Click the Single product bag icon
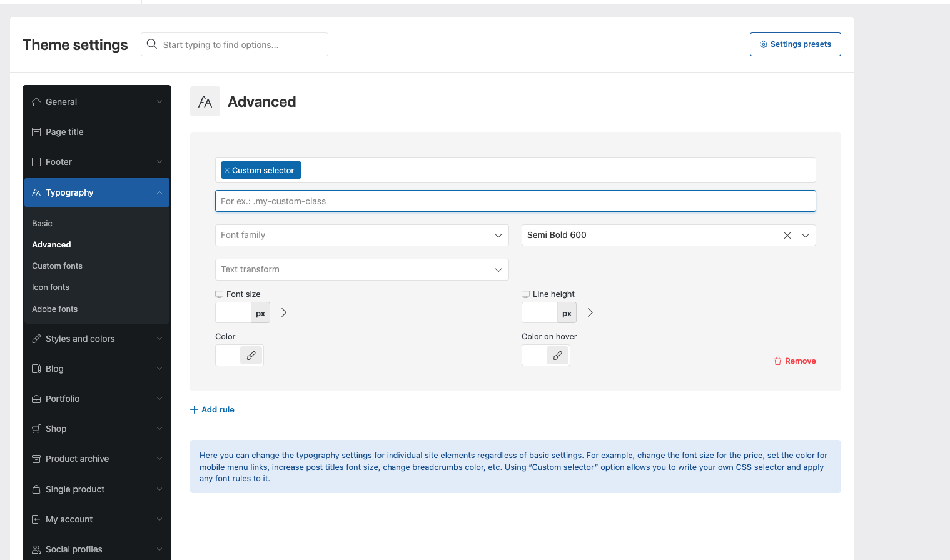Viewport: 950px width, 560px height. coord(36,489)
